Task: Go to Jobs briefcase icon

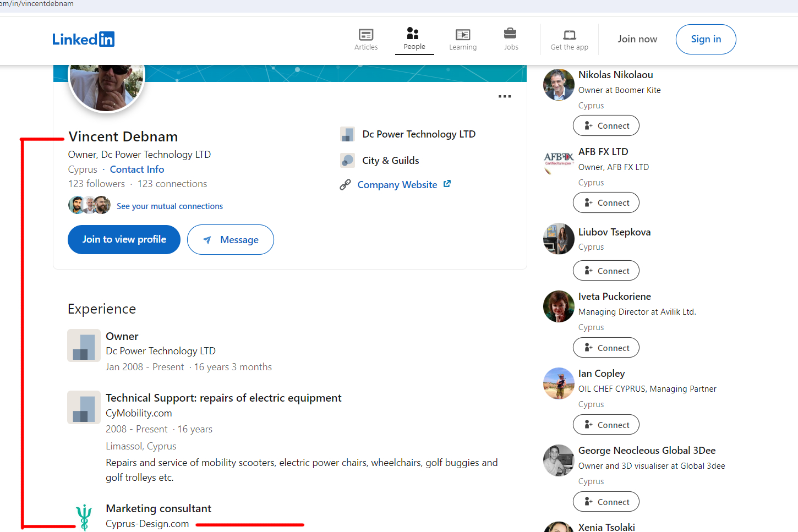Action: 511,34
